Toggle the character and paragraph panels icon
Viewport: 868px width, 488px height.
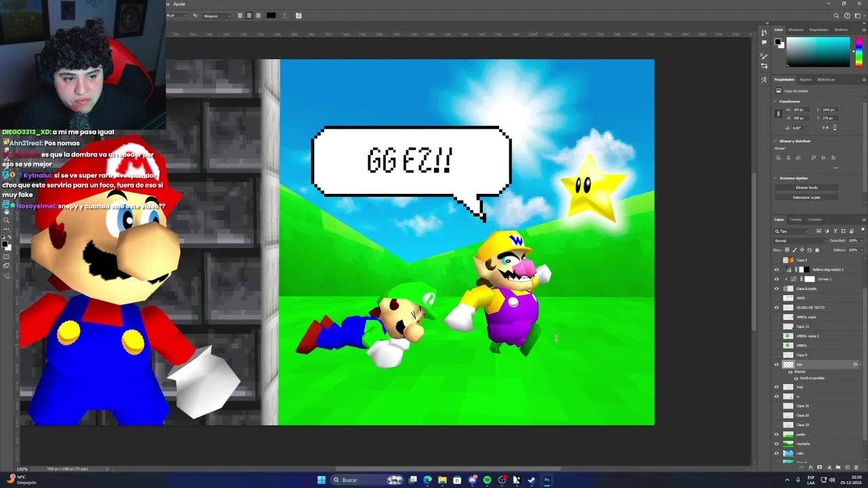point(298,16)
